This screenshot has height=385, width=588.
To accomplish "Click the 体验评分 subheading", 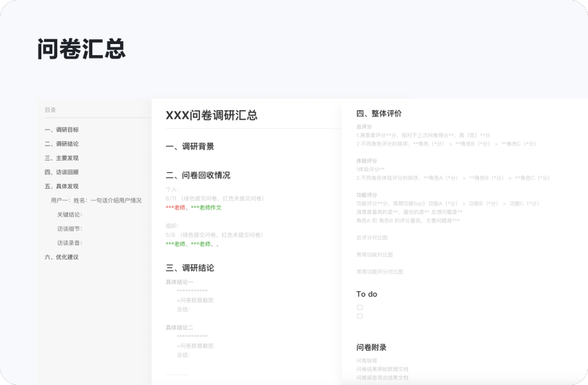I will 367,161.
